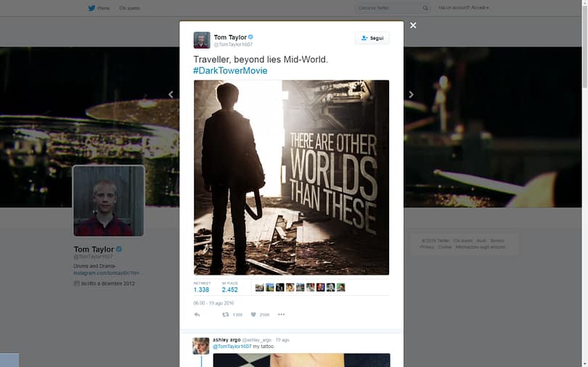Click the calendar icon beside Iscritto a dicembre 2012

point(76,284)
